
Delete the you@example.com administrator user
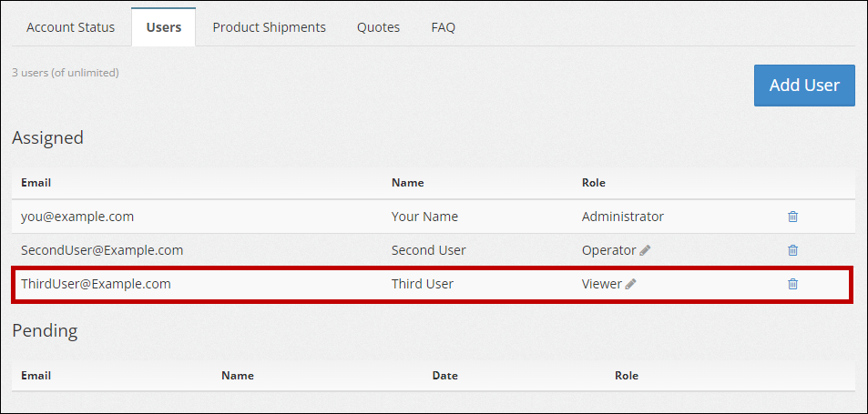792,217
